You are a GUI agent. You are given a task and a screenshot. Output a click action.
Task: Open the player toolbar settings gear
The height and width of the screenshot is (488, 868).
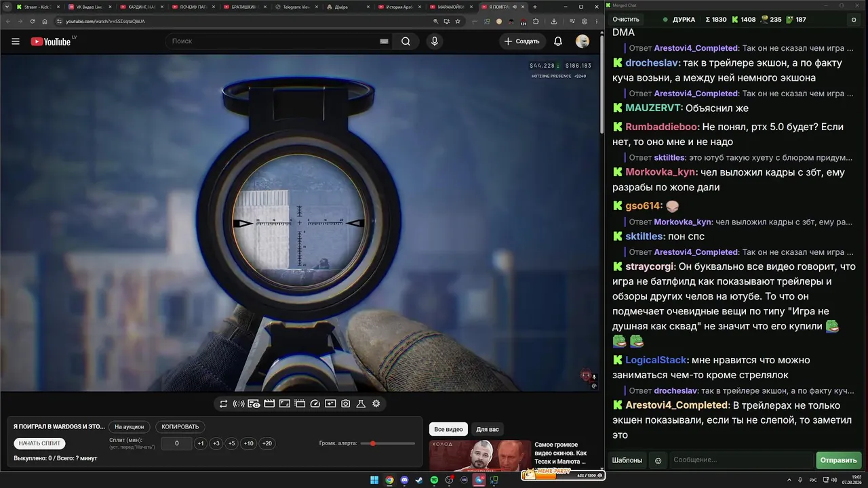(x=376, y=403)
